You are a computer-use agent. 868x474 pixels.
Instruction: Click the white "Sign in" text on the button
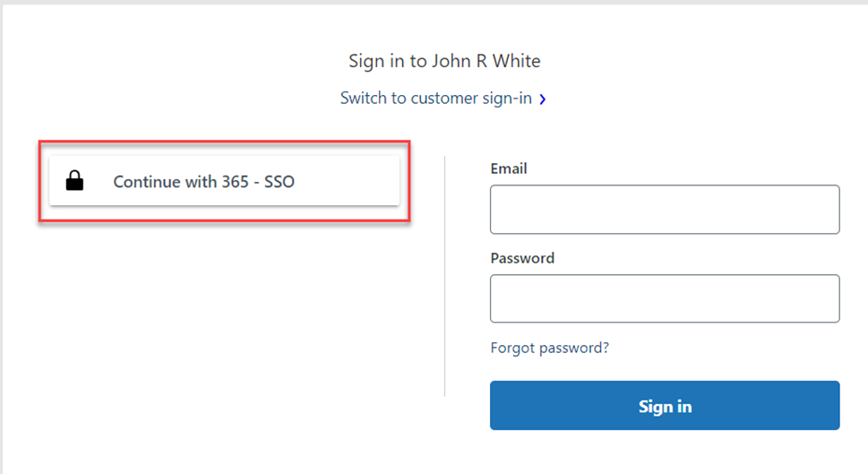[665, 406]
